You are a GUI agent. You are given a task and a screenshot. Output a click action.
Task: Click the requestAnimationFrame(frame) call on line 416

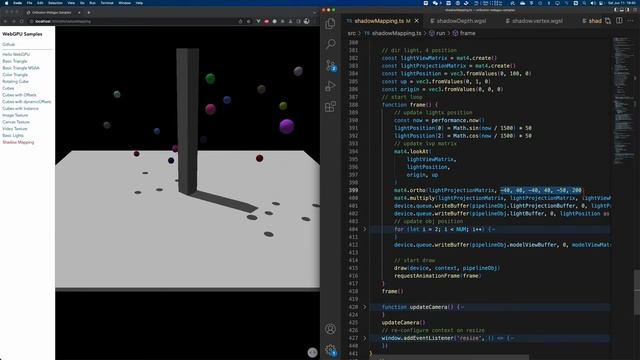[438, 276]
